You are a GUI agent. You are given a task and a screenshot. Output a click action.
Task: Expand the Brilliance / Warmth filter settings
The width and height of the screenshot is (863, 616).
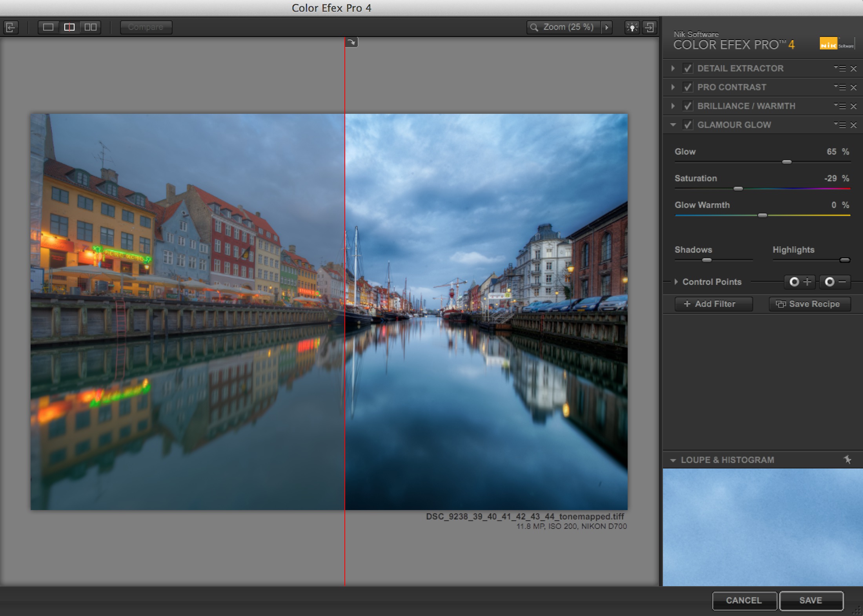[x=673, y=106]
